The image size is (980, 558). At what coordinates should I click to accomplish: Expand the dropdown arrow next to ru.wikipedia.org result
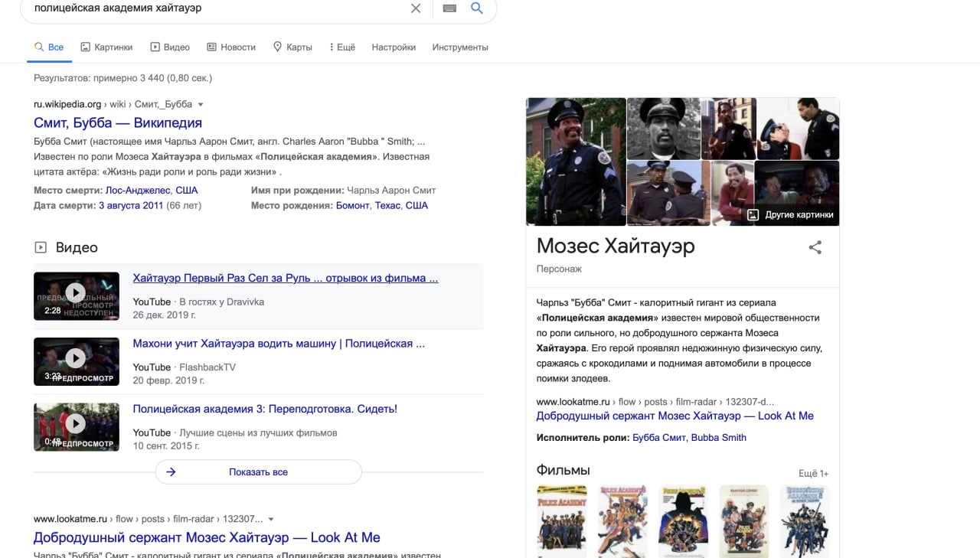point(201,105)
